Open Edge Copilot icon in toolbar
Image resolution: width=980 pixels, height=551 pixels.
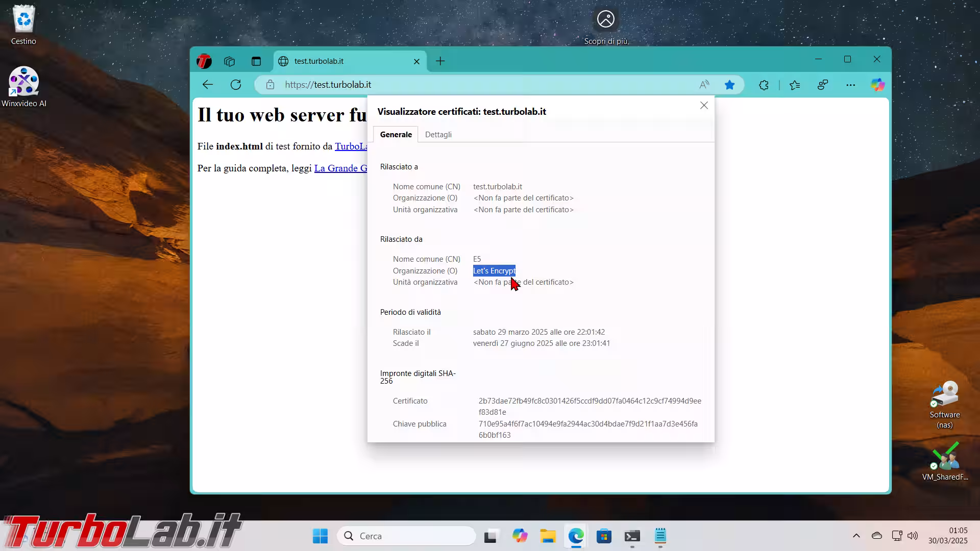tap(877, 85)
